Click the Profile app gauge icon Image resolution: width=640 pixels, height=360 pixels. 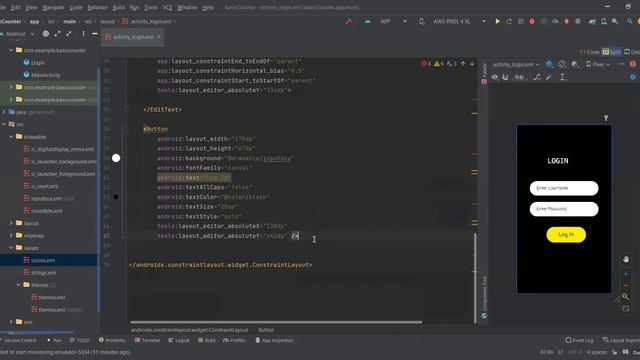tap(555, 21)
